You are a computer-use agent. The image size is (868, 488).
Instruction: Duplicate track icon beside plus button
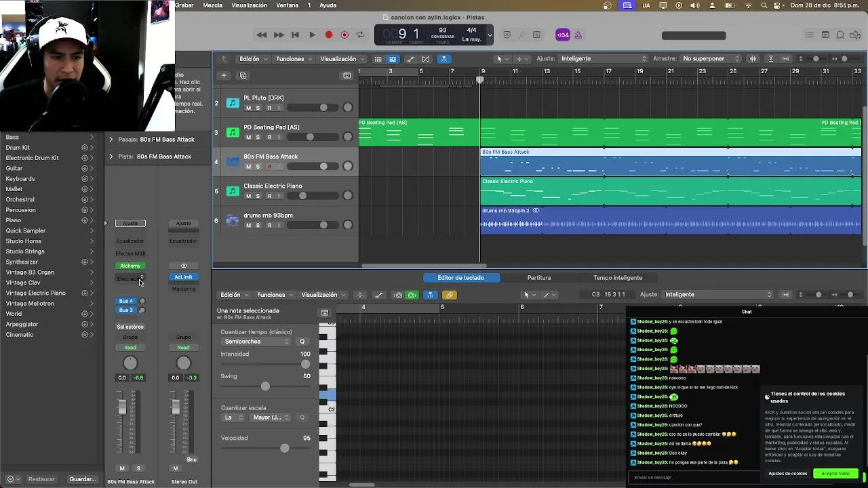tap(243, 75)
